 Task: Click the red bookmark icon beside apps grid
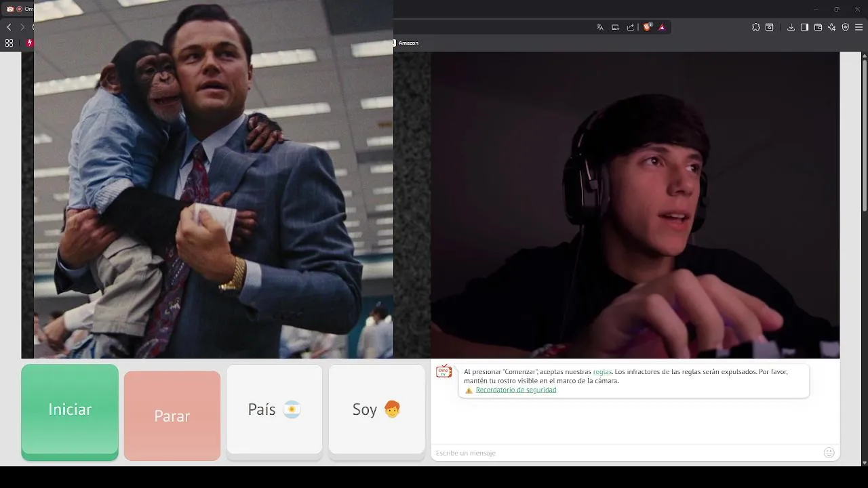pyautogui.click(x=29, y=43)
